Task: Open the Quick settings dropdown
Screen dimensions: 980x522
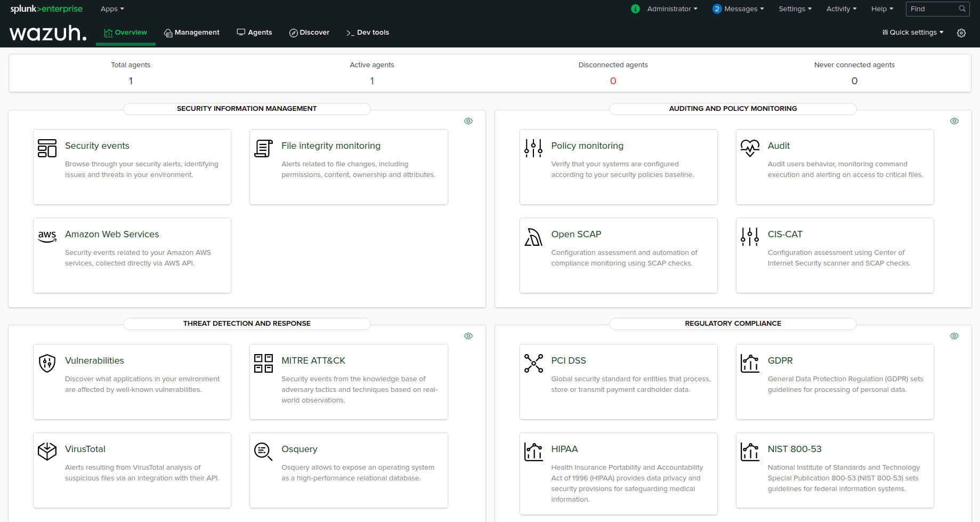Action: [913, 33]
